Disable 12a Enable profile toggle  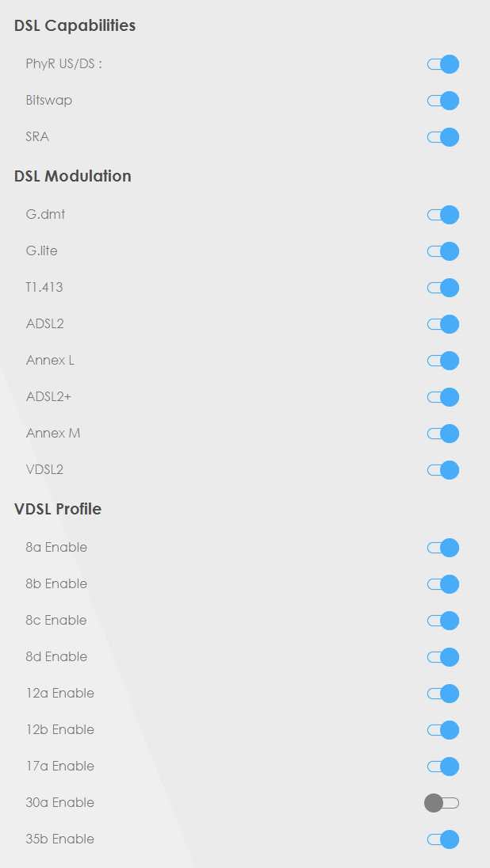point(443,694)
